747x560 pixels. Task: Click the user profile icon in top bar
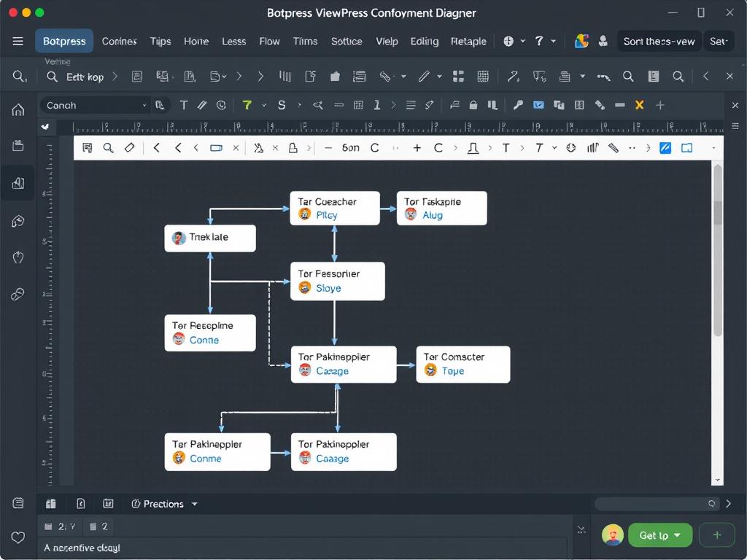coord(603,42)
